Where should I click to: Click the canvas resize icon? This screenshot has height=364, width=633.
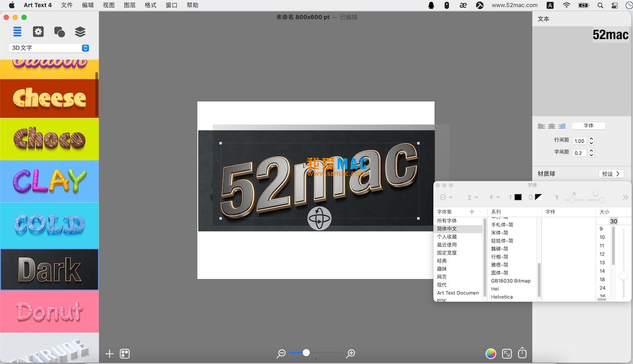(x=507, y=354)
